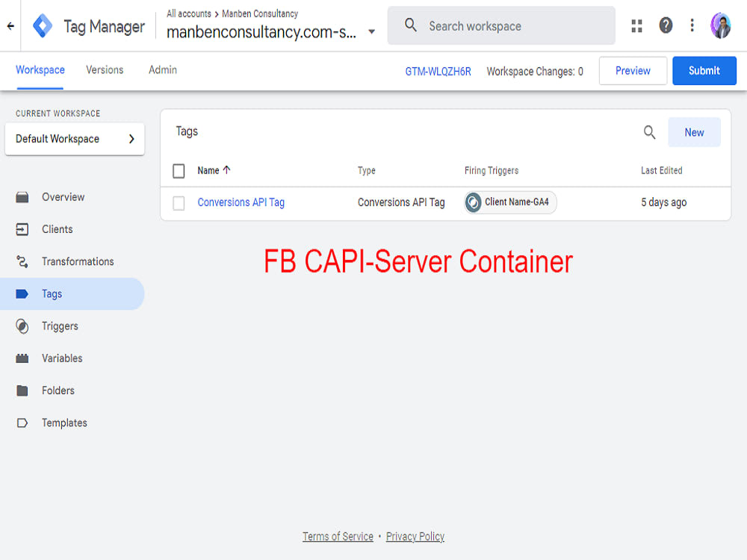This screenshot has height=560, width=747.
Task: Click the Preview button
Action: pyautogui.click(x=633, y=71)
